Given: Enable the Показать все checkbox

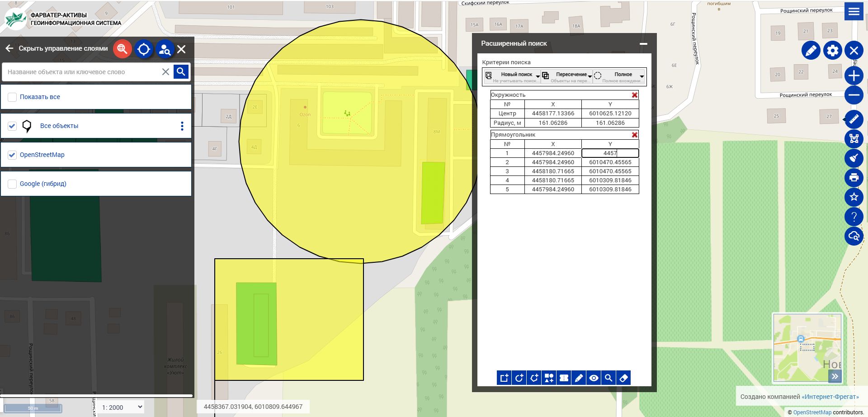Looking at the screenshot, I should [13, 97].
